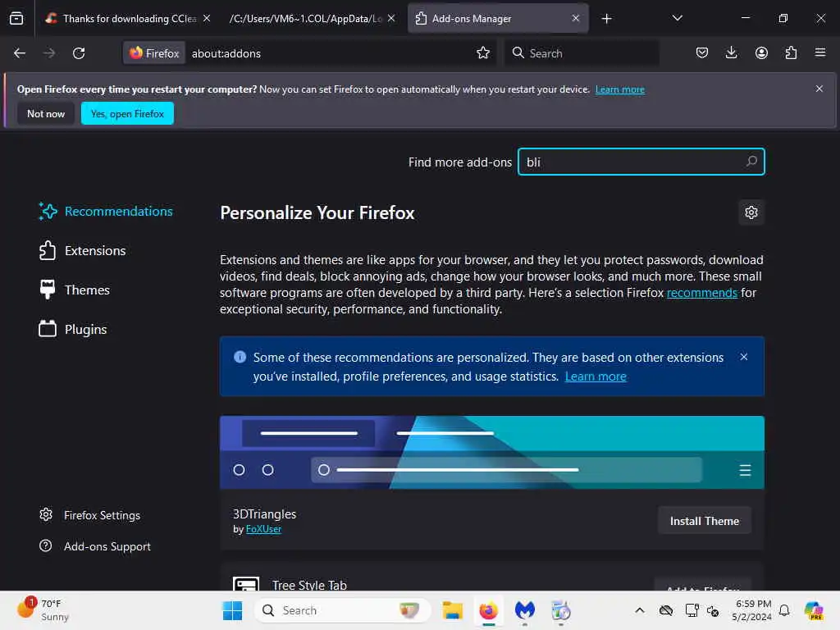This screenshot has width=840, height=630.
Task: Click Yes, open Firefox button
Action: pyautogui.click(x=127, y=113)
